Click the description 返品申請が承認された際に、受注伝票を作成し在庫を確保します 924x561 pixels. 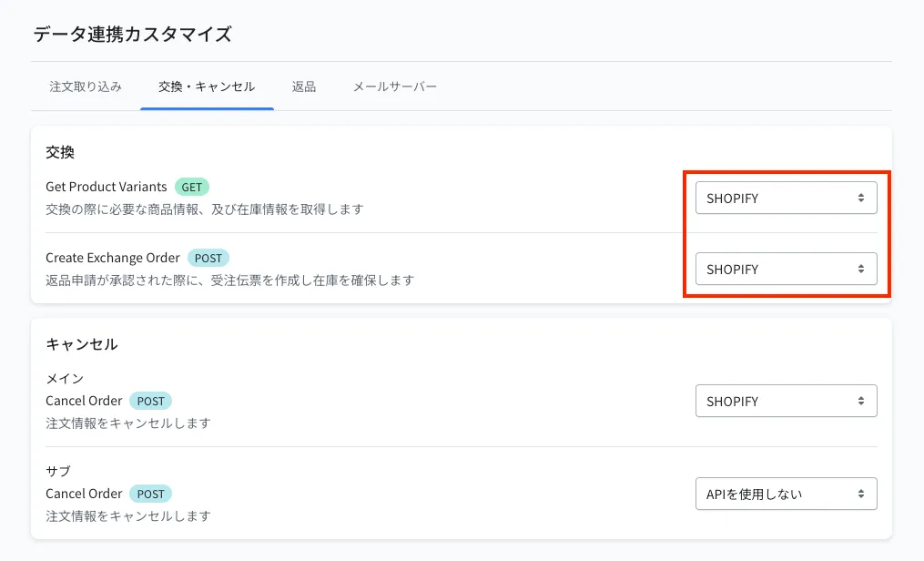tap(229, 280)
